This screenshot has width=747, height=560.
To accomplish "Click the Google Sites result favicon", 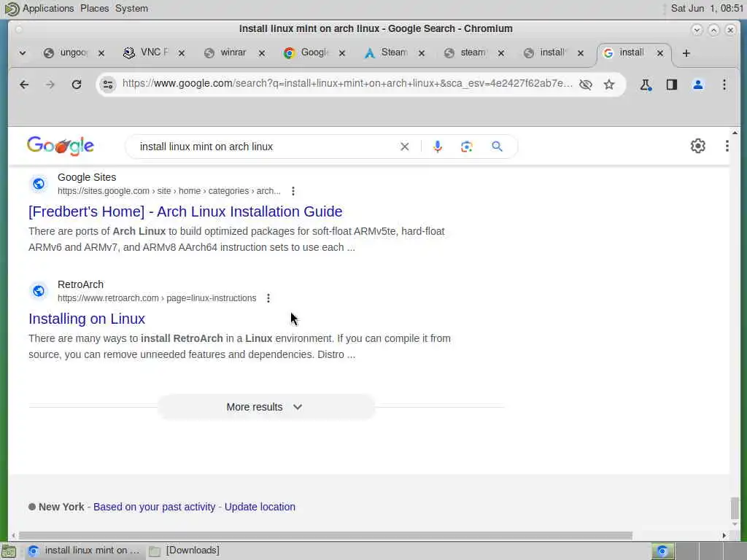I will (x=39, y=184).
